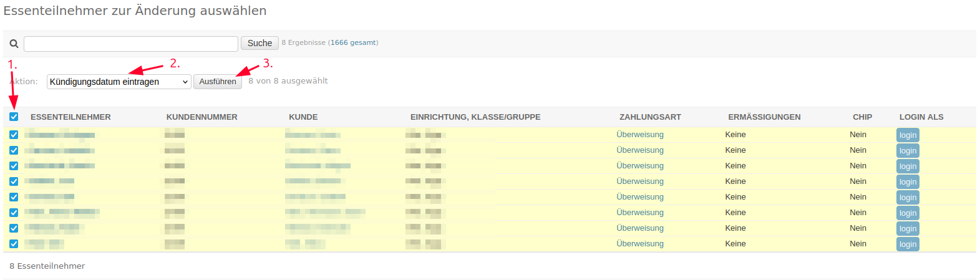Click the magnifying glass search icon
This screenshot has width=980, height=280.
[x=14, y=44]
